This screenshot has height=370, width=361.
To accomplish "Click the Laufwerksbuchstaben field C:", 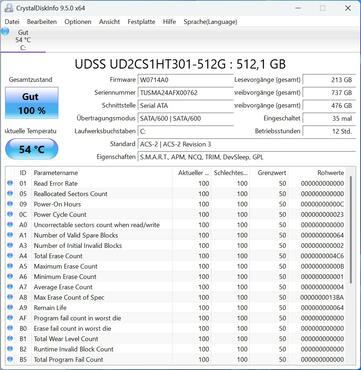I will click(186, 131).
